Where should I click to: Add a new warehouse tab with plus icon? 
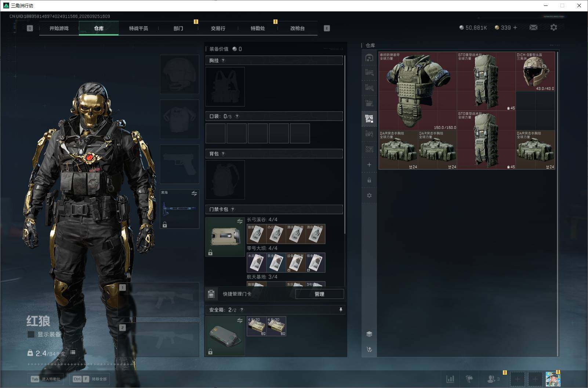[x=369, y=165]
